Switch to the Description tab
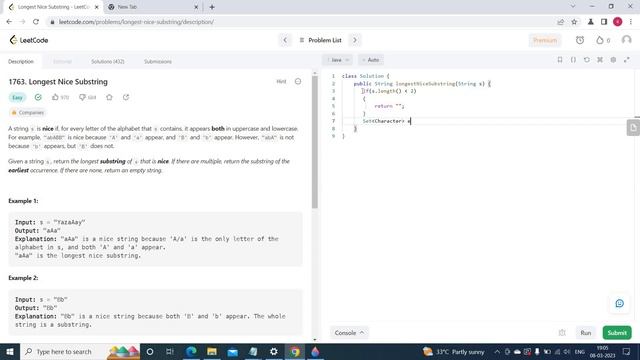Image resolution: width=640 pixels, height=360 pixels. pos(21,62)
